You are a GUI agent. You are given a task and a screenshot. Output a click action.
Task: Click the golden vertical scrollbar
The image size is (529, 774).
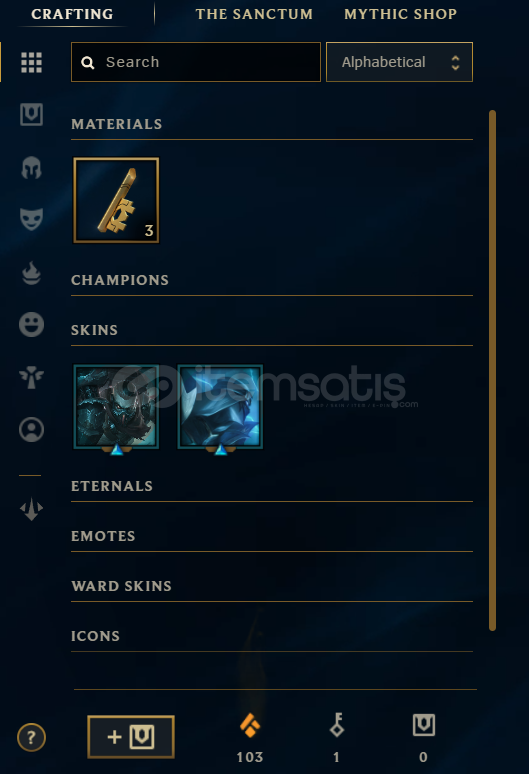[492, 370]
